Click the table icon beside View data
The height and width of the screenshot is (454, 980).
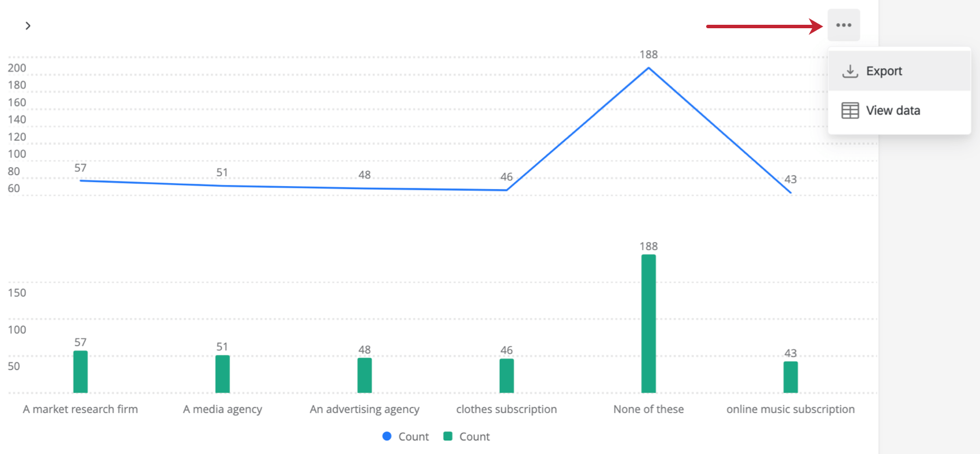(x=850, y=110)
